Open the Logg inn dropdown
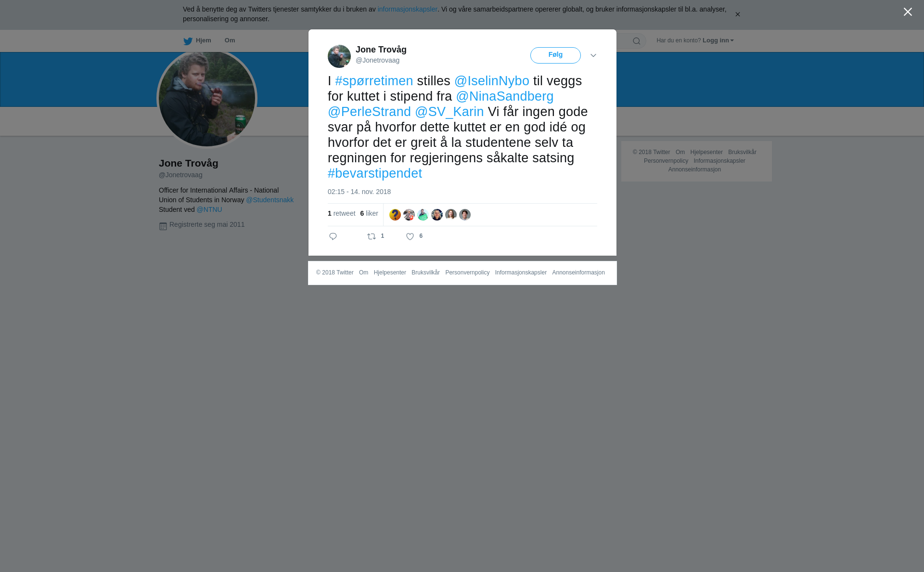 [718, 40]
